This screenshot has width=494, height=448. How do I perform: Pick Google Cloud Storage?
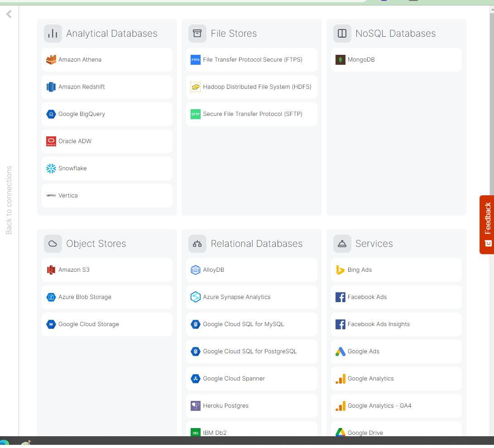(x=107, y=324)
